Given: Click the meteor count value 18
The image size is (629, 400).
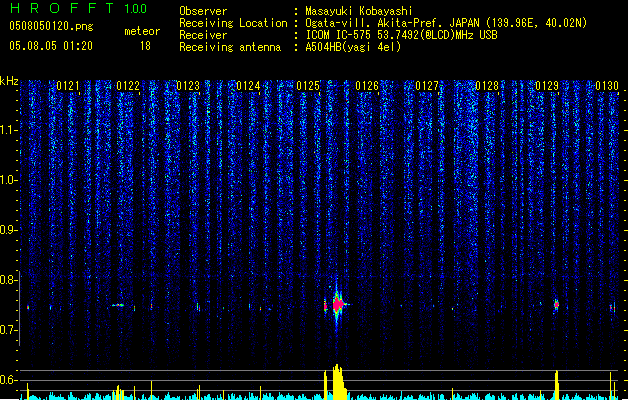Looking at the screenshot, I should (x=145, y=46).
